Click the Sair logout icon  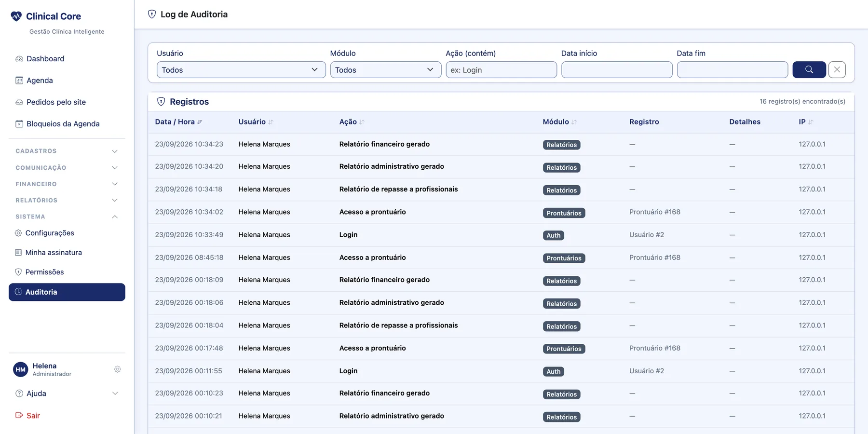[x=19, y=415]
